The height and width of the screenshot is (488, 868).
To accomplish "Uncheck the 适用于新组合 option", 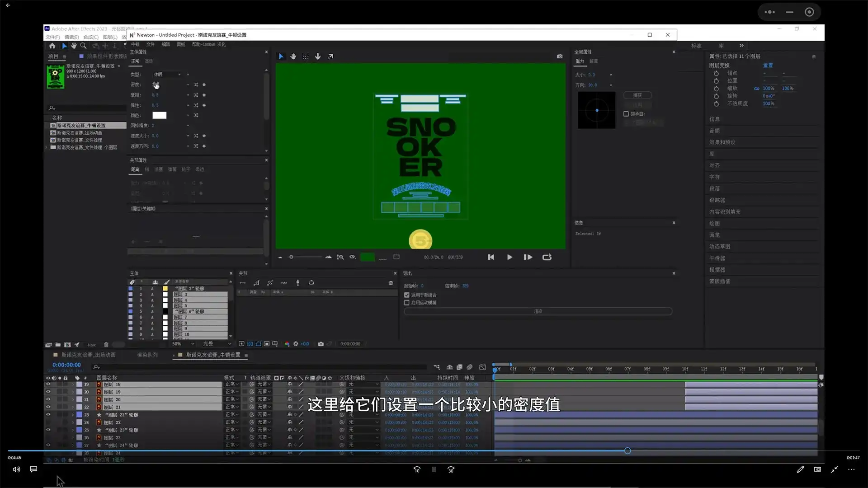I will click(x=406, y=295).
